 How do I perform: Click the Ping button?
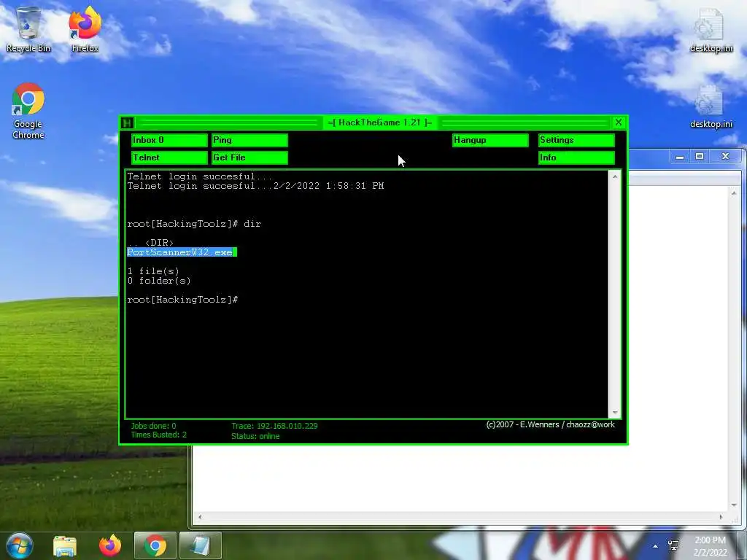[249, 140]
